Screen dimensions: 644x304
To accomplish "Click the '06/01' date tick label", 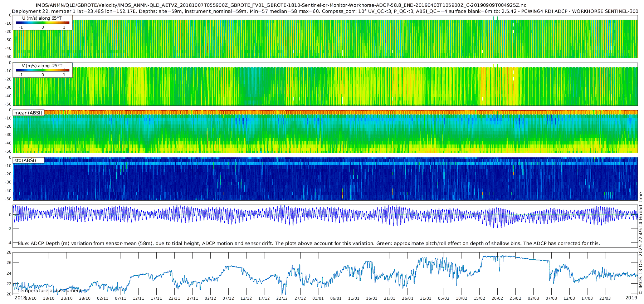I will coord(336,298).
